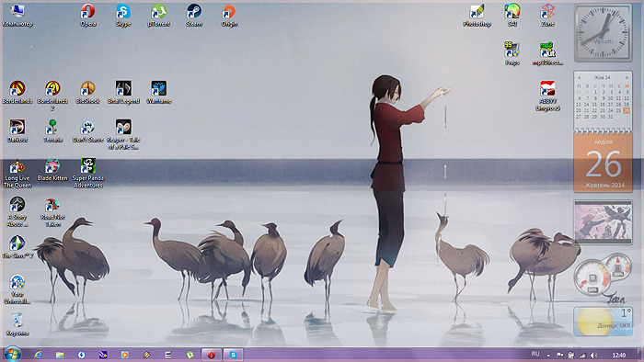This screenshot has width=644, height=362.
Task: Open Your Uninstaller shortcut
Action: pos(17,289)
